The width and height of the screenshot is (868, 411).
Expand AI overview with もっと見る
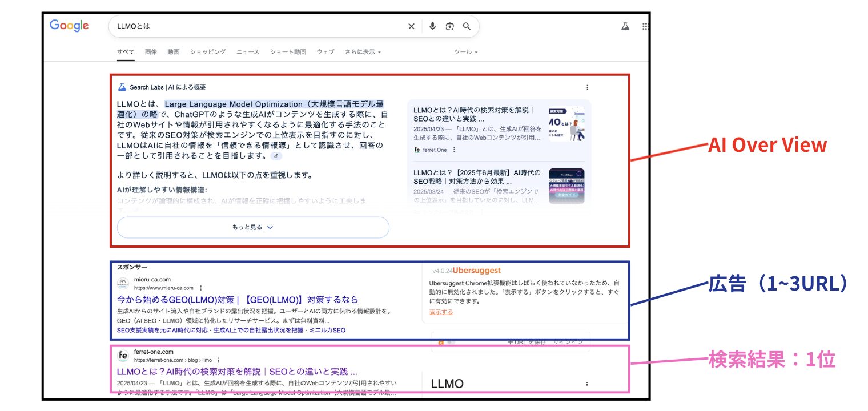pyautogui.click(x=253, y=227)
